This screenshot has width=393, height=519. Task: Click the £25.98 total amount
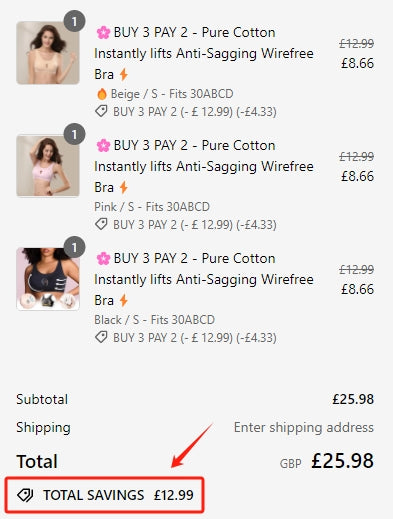342,461
